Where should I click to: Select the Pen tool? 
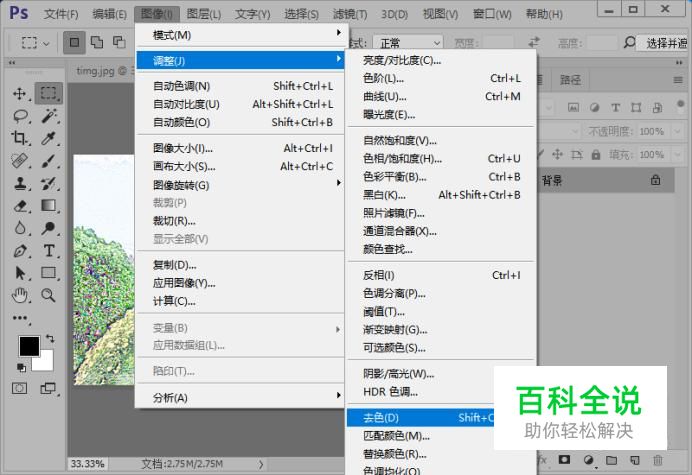pos(20,251)
